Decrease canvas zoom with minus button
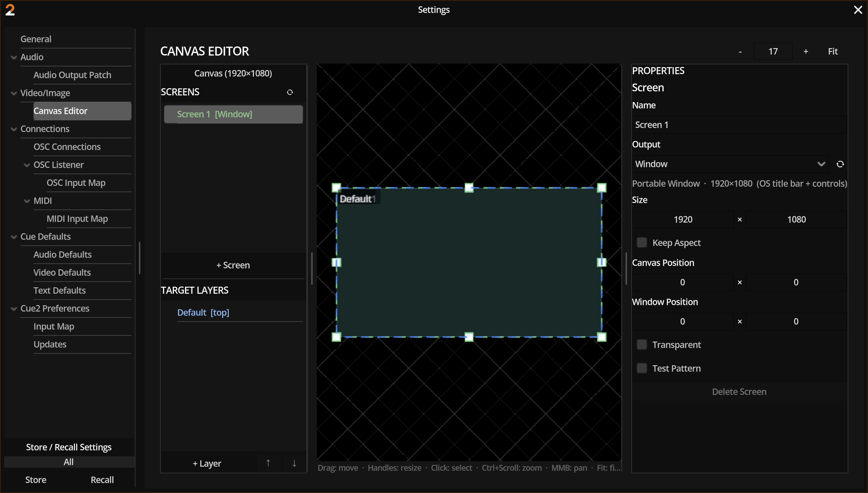This screenshot has height=493, width=868. tap(740, 51)
